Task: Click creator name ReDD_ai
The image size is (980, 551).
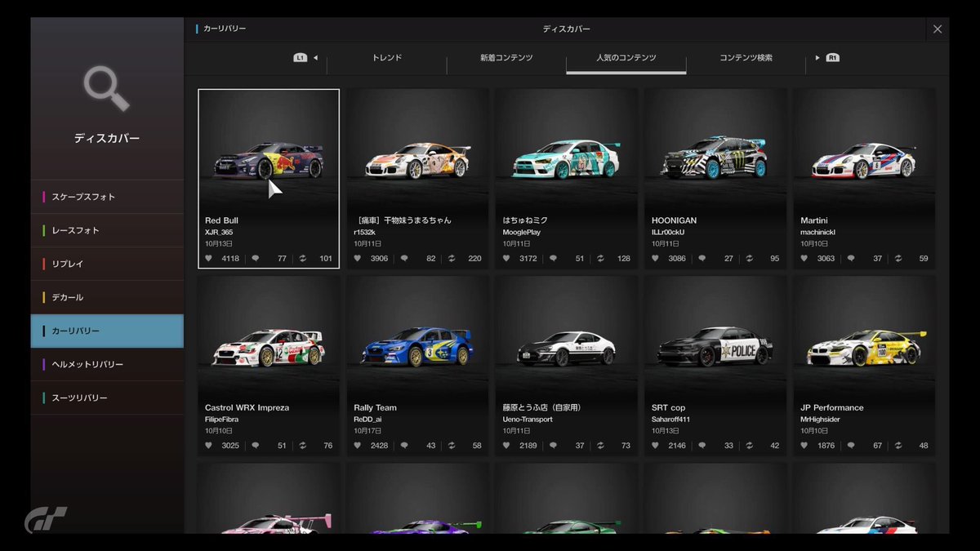Action: click(367, 420)
